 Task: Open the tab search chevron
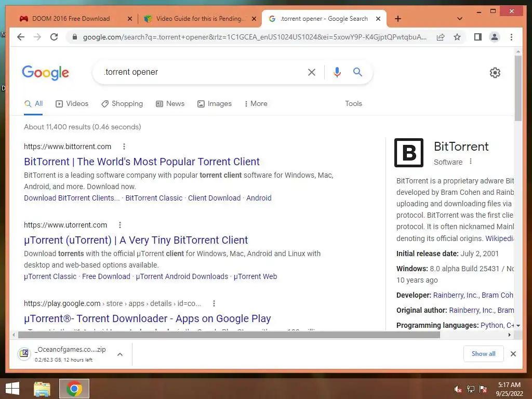(x=459, y=19)
